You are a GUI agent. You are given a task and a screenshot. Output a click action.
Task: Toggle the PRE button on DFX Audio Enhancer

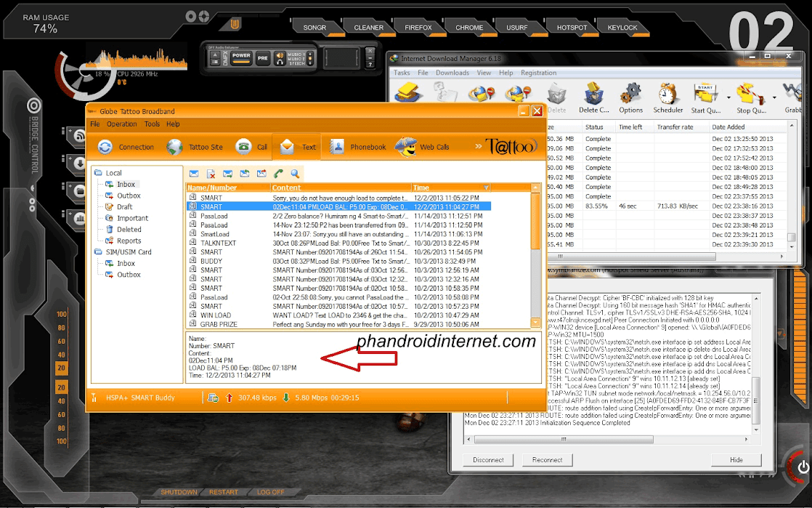tap(263, 58)
